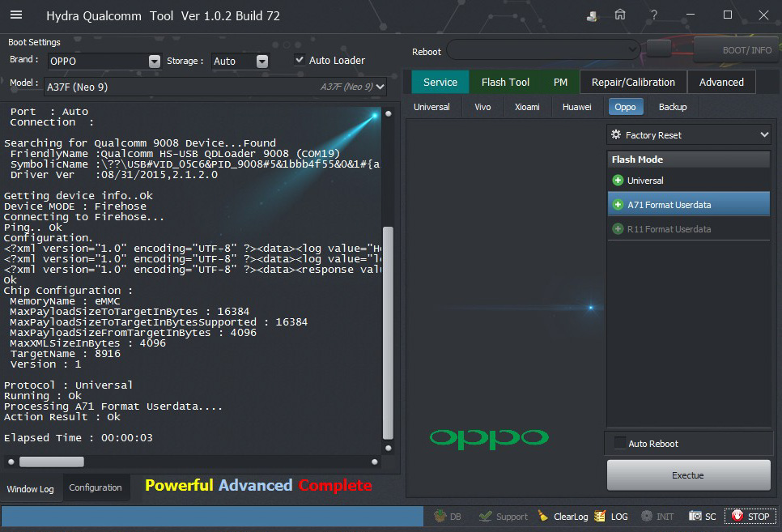Switch to the Flash Tool tab
Screen dimensions: 782x532
click(505, 82)
